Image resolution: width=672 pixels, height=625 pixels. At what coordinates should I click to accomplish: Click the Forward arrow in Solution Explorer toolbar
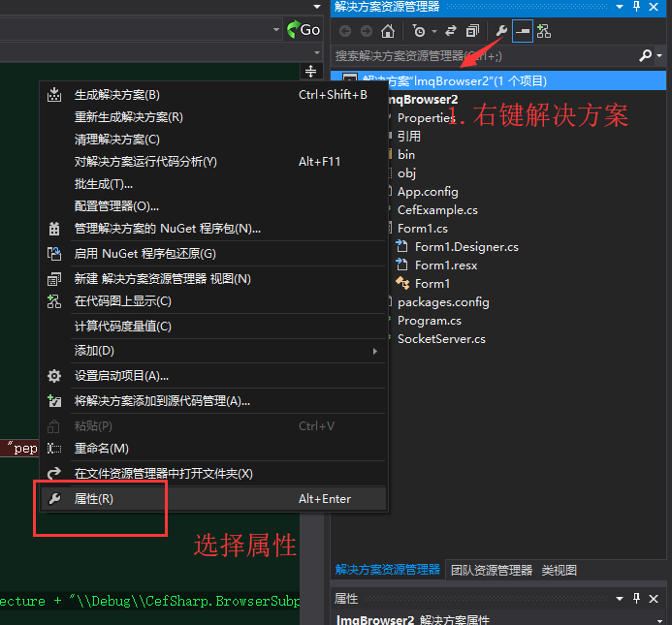[x=367, y=31]
